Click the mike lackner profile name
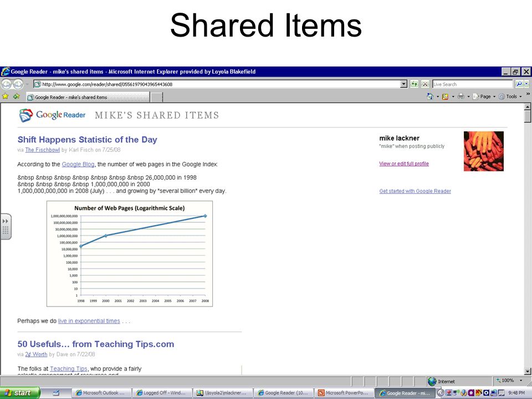This screenshot has width=532, height=399. point(400,138)
